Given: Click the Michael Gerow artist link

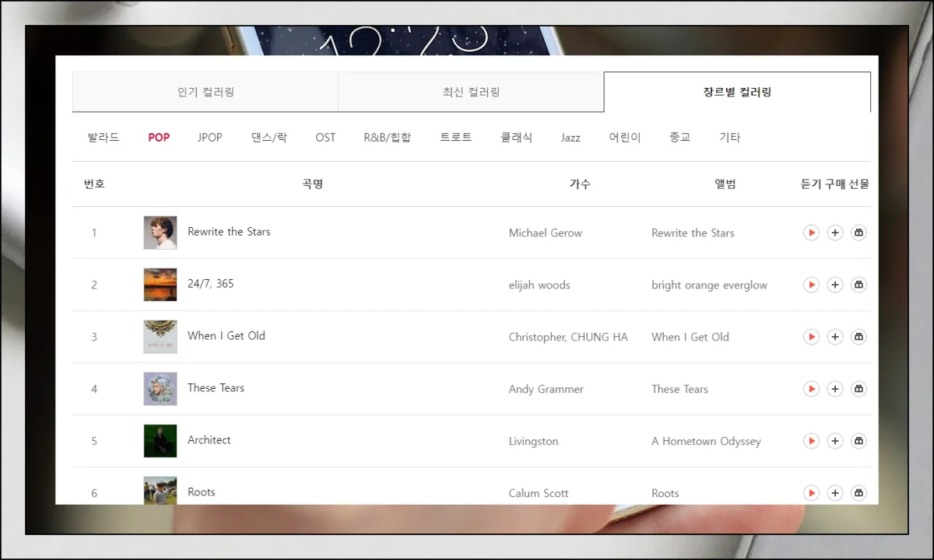Looking at the screenshot, I should [545, 233].
